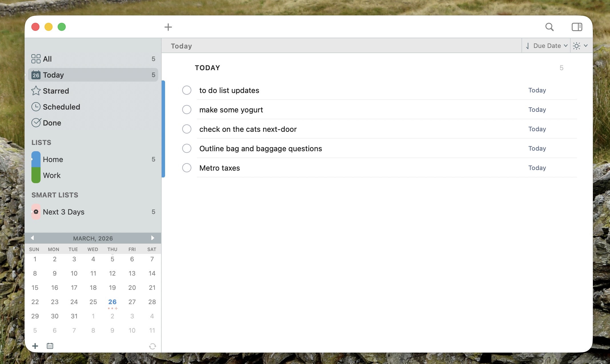Open search with the magnifying glass icon

tap(549, 27)
